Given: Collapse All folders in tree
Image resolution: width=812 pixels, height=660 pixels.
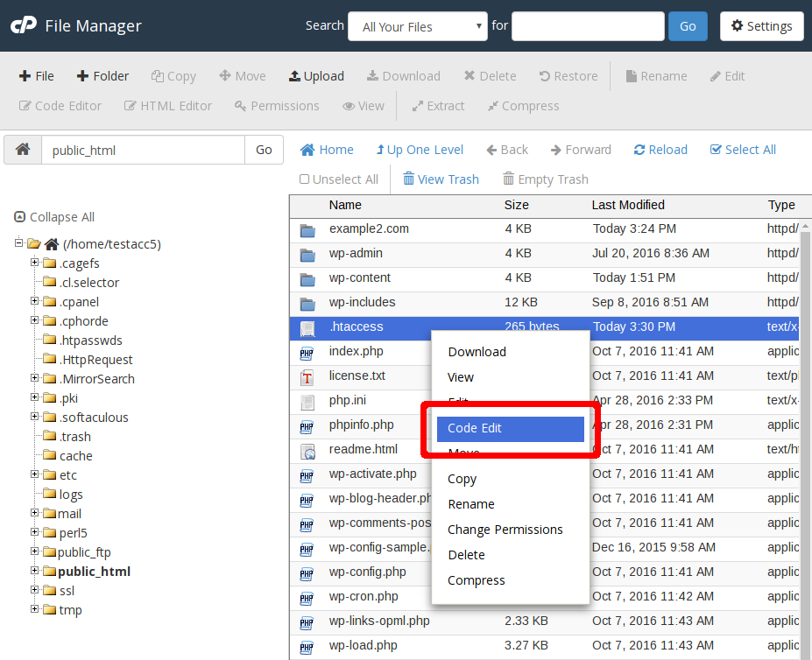Looking at the screenshot, I should [x=54, y=217].
